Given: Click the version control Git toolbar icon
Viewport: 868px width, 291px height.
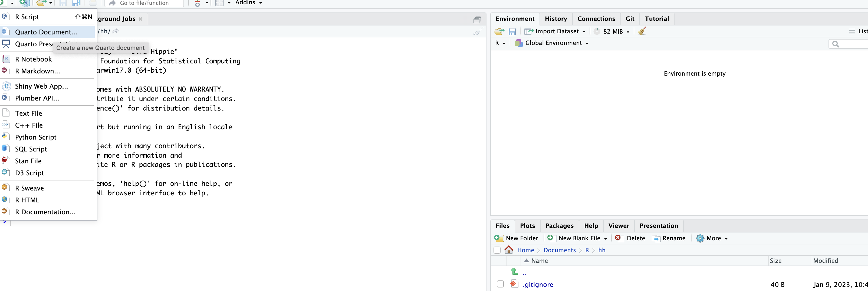Looking at the screenshot, I should 198,3.
